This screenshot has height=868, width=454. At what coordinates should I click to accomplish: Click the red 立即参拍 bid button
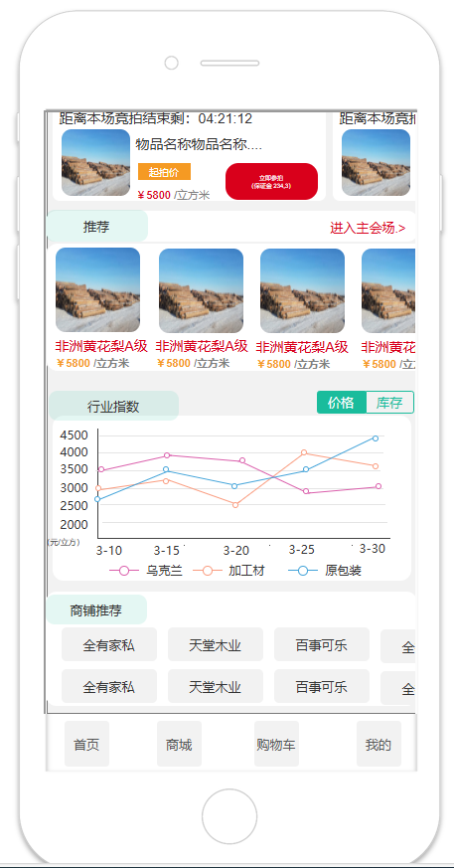pyautogui.click(x=271, y=181)
